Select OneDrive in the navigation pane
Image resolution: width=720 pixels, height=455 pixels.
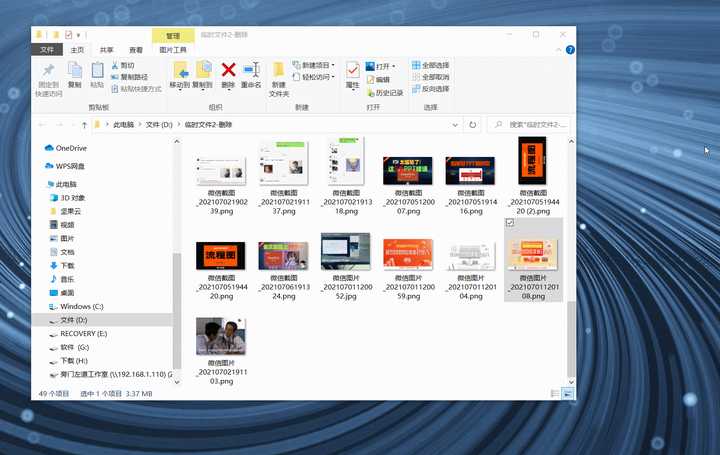tap(66, 148)
